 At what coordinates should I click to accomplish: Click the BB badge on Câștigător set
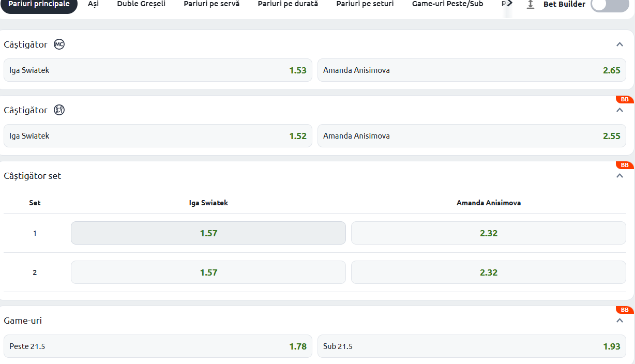tap(625, 165)
